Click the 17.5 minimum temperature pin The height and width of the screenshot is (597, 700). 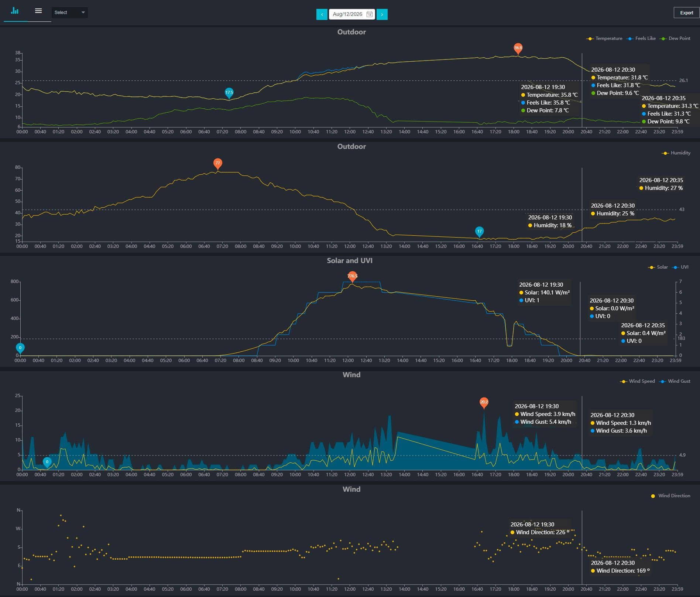pyautogui.click(x=229, y=93)
